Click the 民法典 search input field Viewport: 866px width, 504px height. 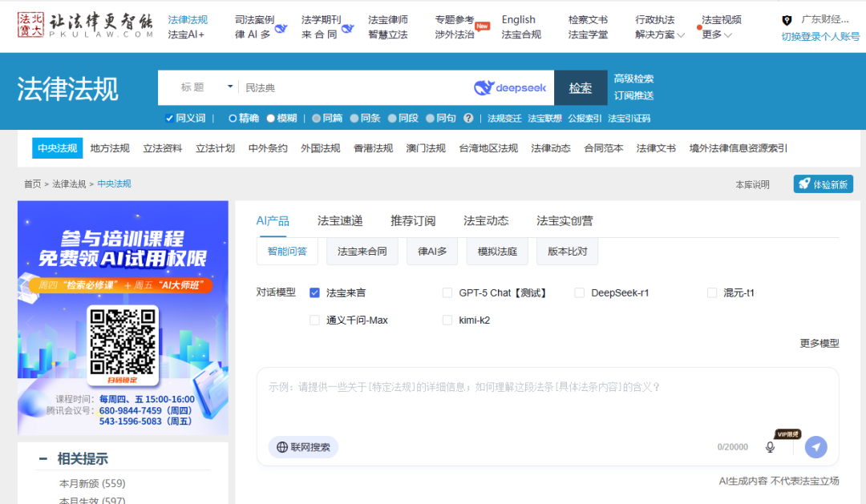pos(356,88)
